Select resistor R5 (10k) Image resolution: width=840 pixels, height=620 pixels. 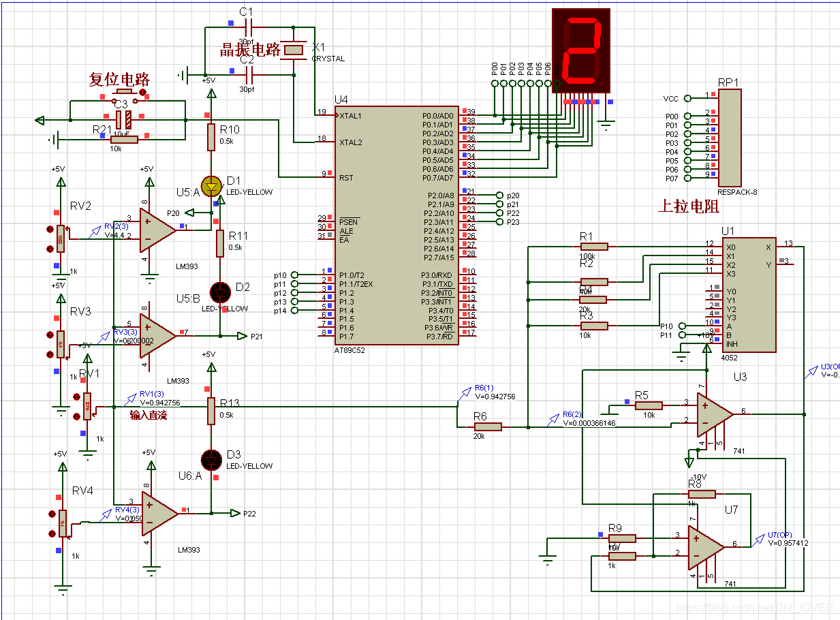(649, 405)
